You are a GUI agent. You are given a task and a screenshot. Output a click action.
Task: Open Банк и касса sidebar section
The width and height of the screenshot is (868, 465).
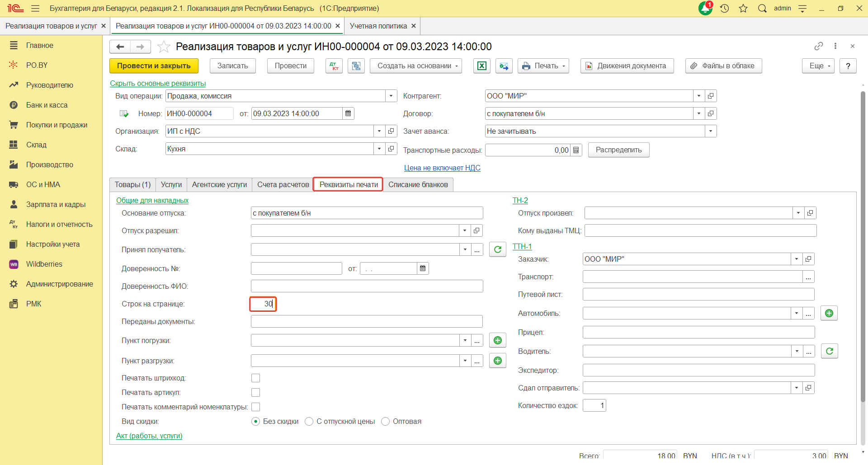47,105
